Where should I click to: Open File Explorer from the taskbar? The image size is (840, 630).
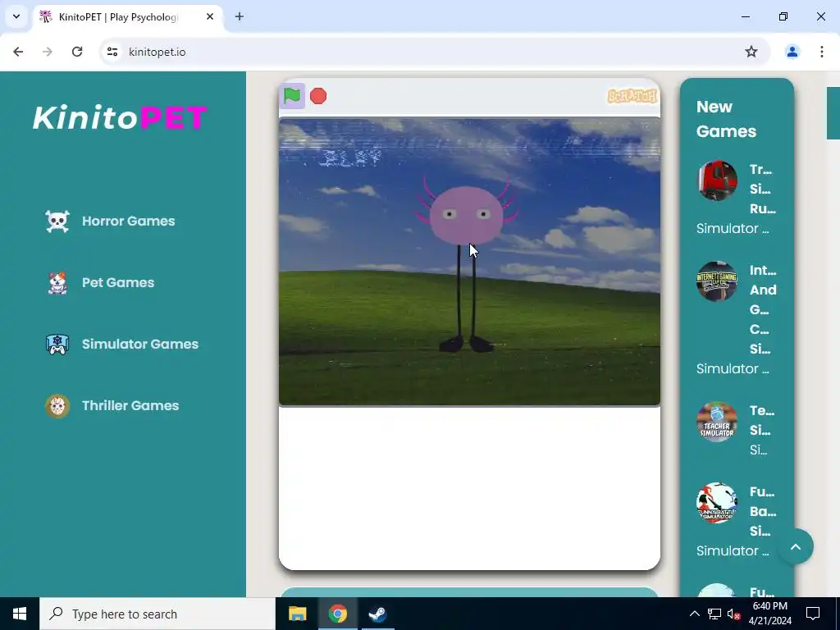click(297, 614)
